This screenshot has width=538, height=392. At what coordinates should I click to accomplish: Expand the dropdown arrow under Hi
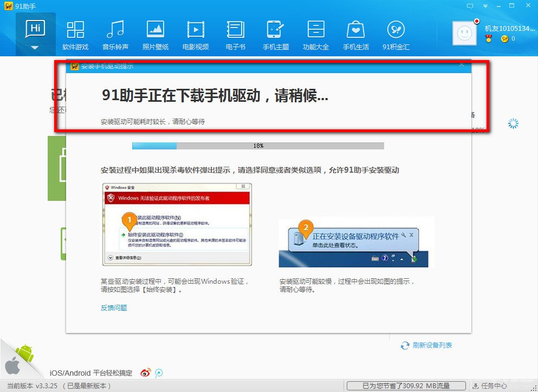(35, 48)
